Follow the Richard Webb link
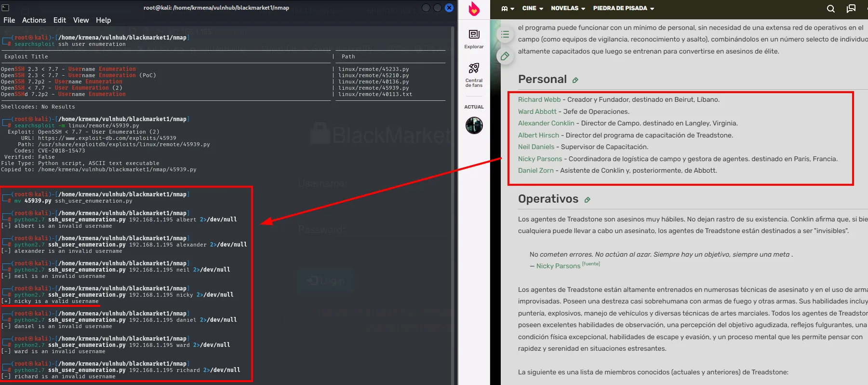This screenshot has height=385, width=868. click(539, 99)
